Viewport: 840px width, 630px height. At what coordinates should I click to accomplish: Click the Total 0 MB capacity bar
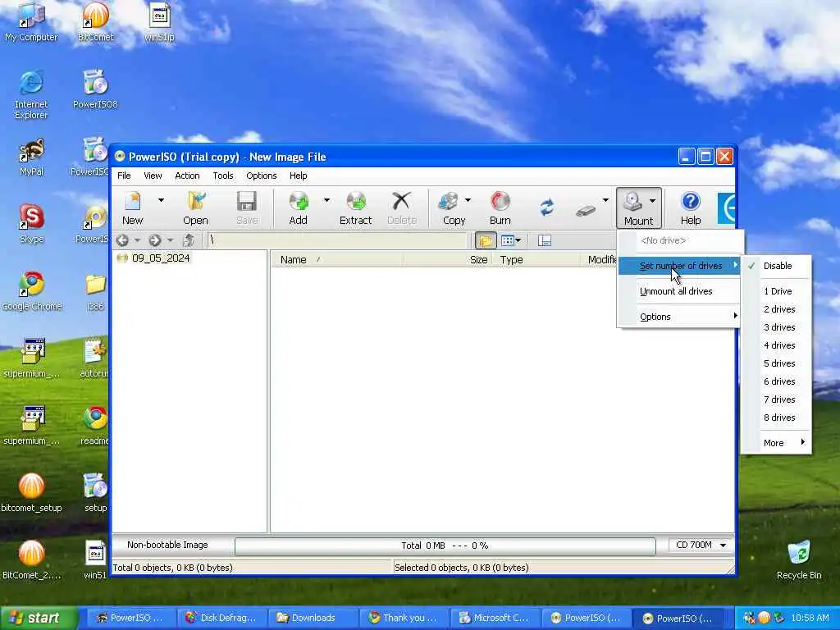pyautogui.click(x=445, y=546)
